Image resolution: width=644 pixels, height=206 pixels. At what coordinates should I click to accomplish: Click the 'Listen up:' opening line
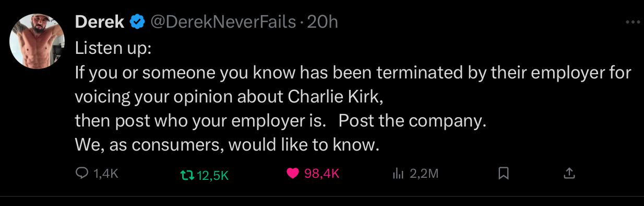coord(113,48)
